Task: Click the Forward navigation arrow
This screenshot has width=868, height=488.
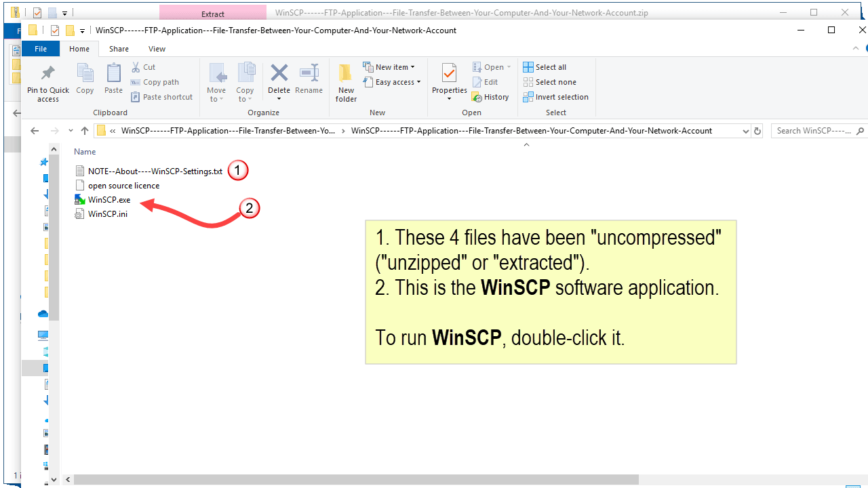Action: pyautogui.click(x=55, y=131)
